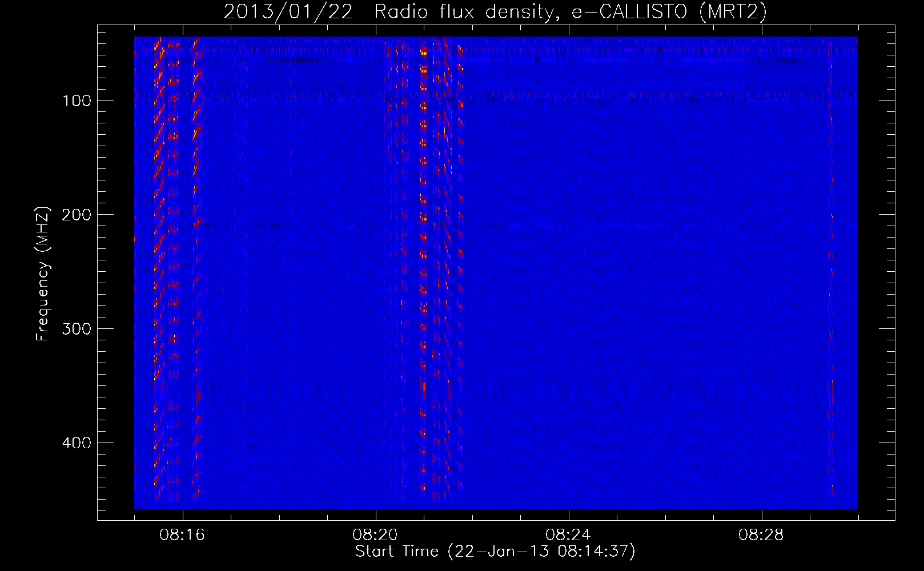This screenshot has height=571, width=924.
Task: Click the 08:20 time tick label
Action: pyautogui.click(x=375, y=535)
